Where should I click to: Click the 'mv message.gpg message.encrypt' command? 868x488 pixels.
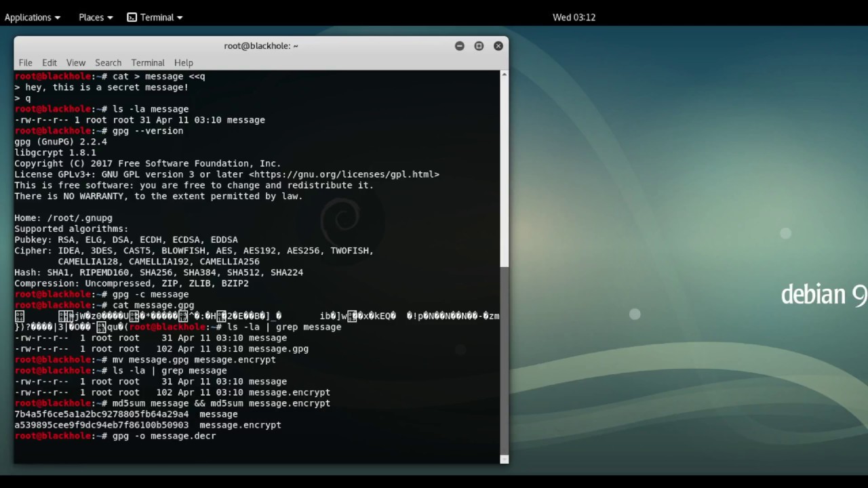(x=194, y=359)
